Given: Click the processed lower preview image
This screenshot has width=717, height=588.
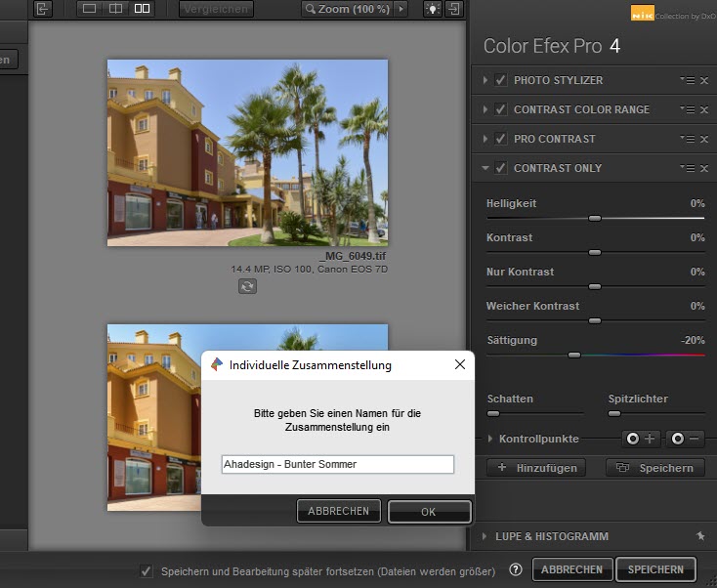Looking at the screenshot, I should tap(154, 417).
